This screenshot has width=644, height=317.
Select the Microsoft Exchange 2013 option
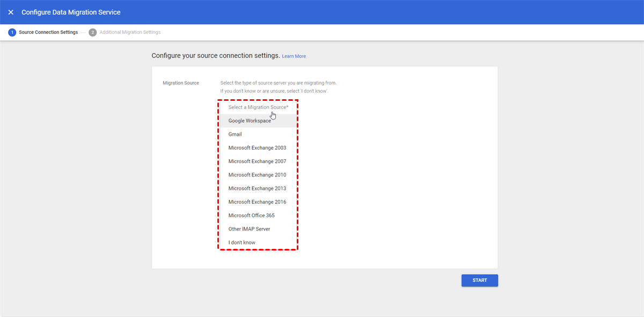point(257,188)
